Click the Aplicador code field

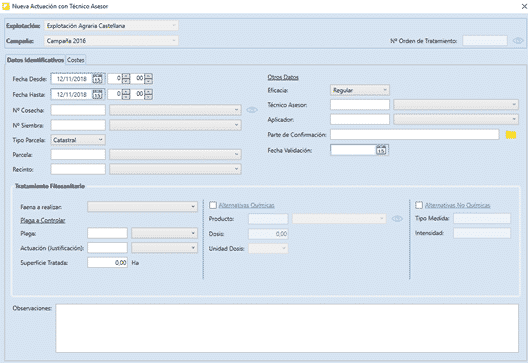360,119
